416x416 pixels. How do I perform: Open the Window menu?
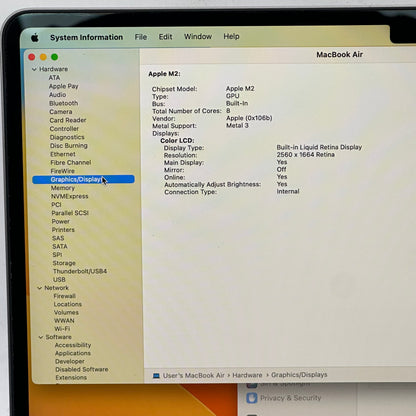pyautogui.click(x=198, y=36)
